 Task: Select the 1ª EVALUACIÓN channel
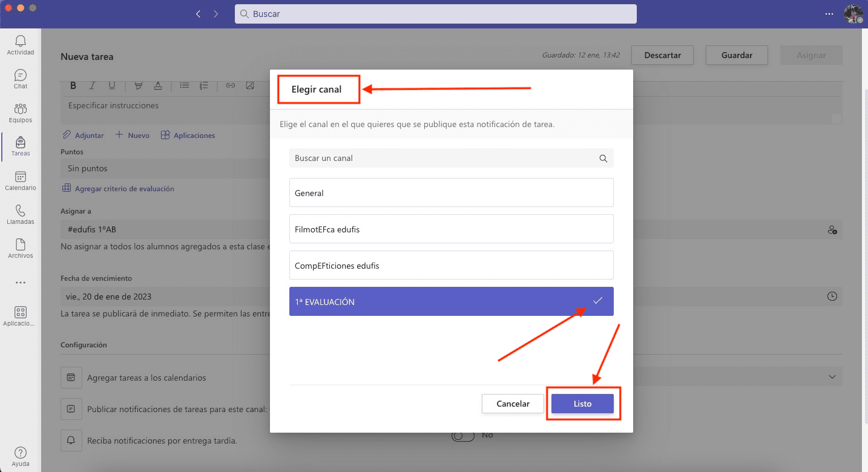coord(451,301)
